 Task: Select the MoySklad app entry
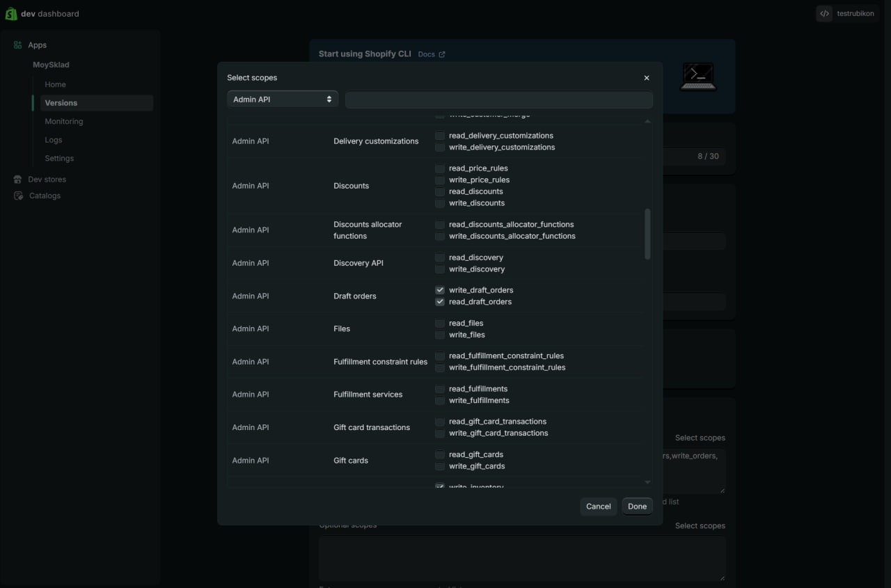[x=52, y=65]
